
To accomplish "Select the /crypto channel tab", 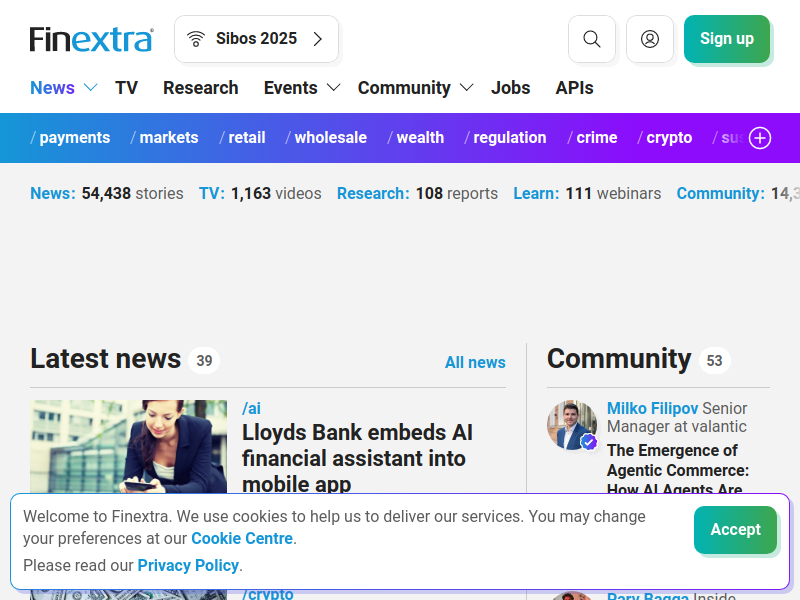I will click(665, 138).
